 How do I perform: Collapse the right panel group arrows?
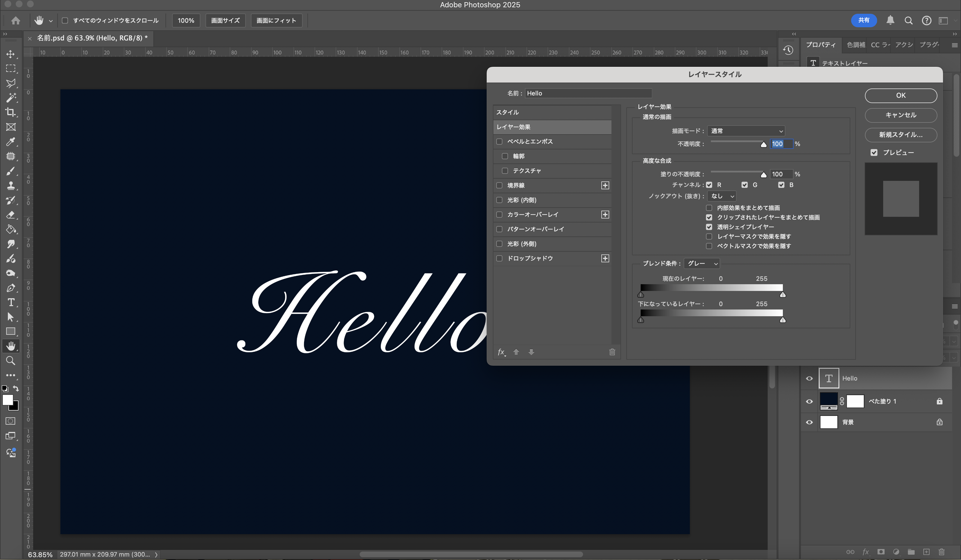pos(955,34)
